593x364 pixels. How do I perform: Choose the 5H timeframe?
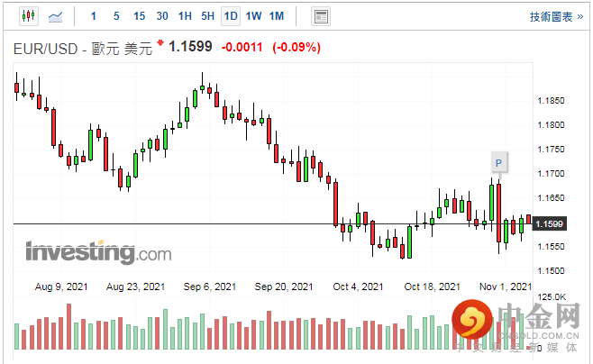pyautogui.click(x=207, y=16)
